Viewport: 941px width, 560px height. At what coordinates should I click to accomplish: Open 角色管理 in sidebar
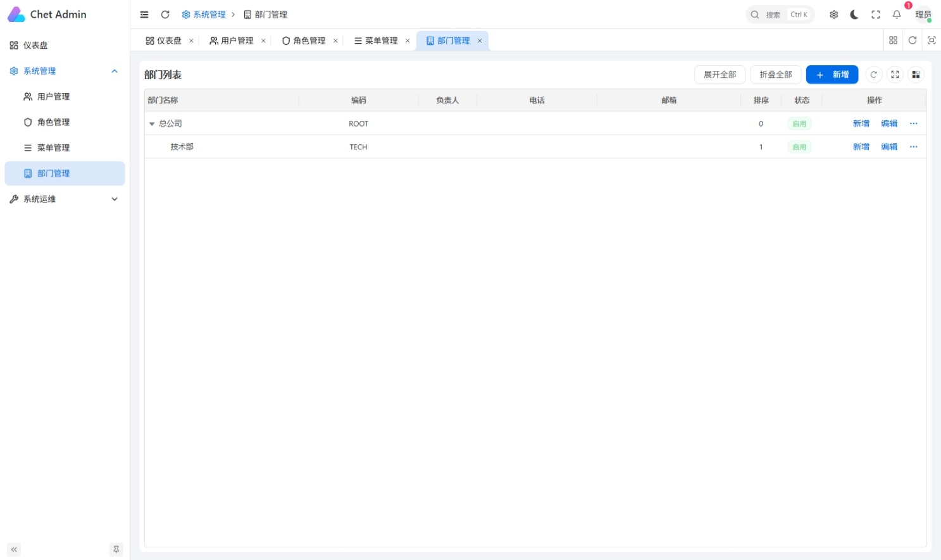coord(65,122)
